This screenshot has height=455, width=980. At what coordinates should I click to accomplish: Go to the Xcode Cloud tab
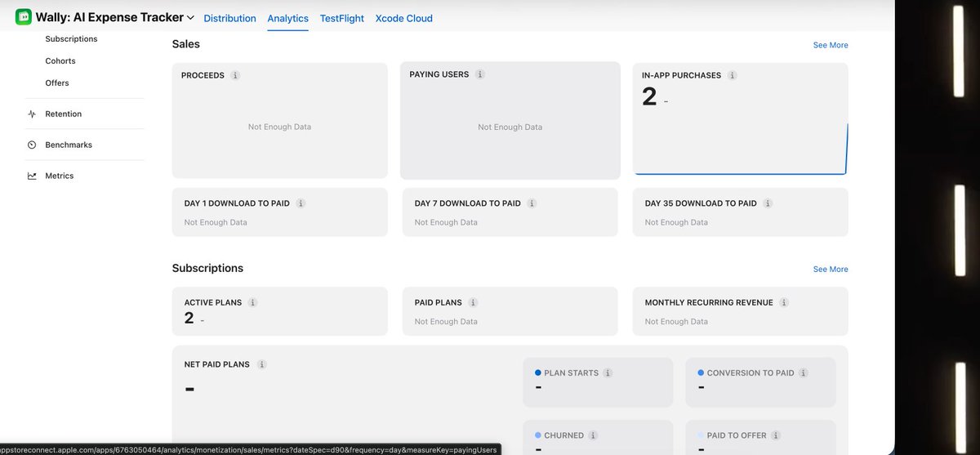pyautogui.click(x=404, y=18)
